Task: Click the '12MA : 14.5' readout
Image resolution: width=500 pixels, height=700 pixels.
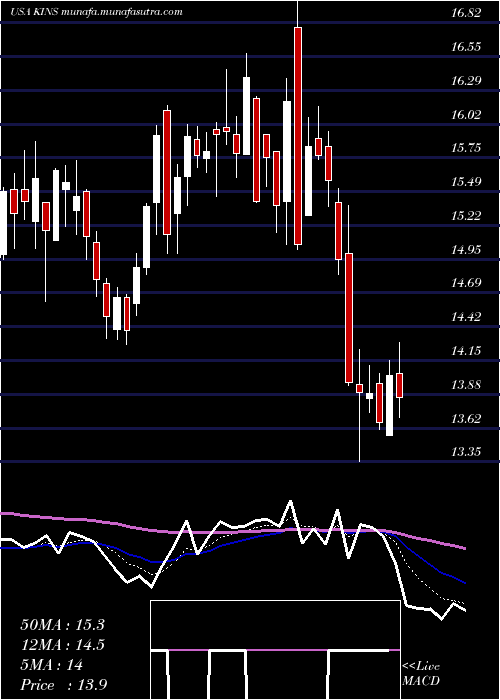Action: click(62, 645)
